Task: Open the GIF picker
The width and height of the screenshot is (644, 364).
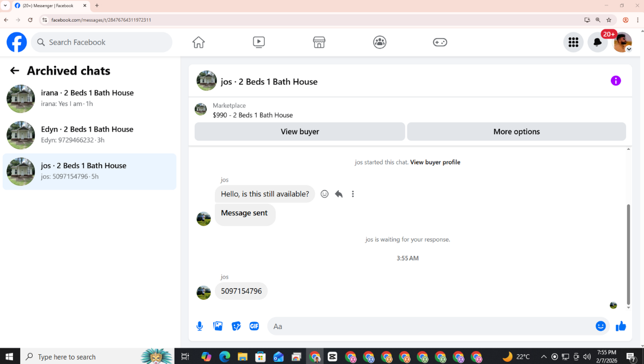Action: coord(254,326)
